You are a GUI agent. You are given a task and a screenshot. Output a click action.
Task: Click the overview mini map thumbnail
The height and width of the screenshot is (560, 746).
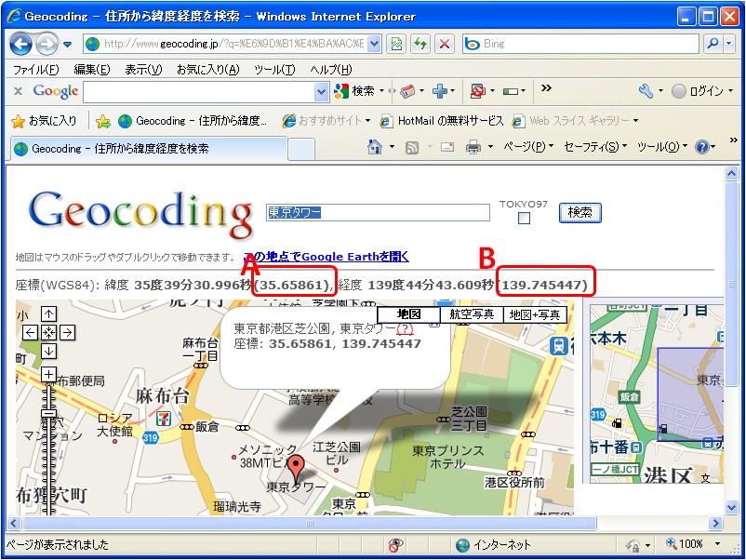(657, 393)
